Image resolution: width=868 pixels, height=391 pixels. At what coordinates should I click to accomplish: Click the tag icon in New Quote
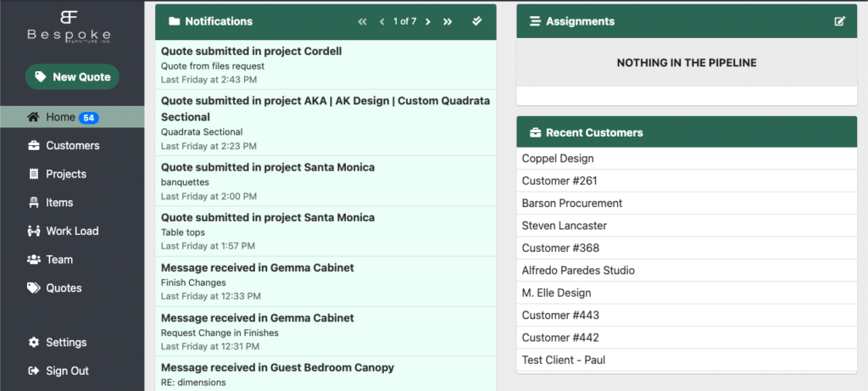click(x=41, y=77)
